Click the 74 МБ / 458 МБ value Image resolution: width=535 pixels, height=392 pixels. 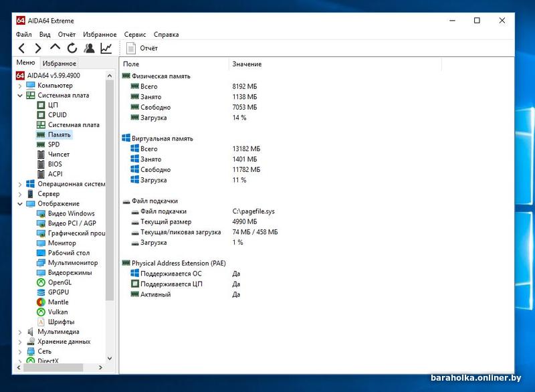pyautogui.click(x=255, y=232)
